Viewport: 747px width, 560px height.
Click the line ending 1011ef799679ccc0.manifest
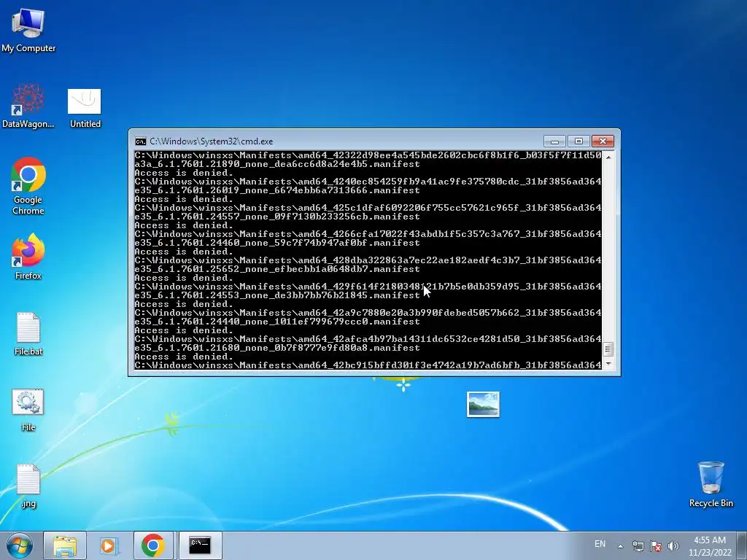click(277, 322)
